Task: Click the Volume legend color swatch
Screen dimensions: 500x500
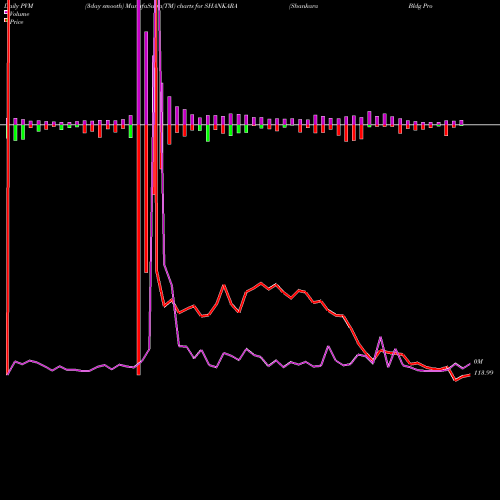Action: pos(6,12)
